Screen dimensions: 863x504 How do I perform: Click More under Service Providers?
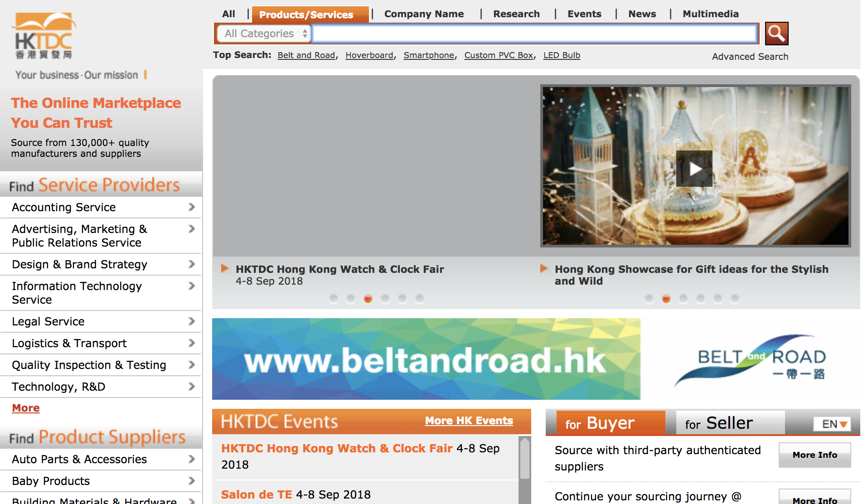coord(26,408)
